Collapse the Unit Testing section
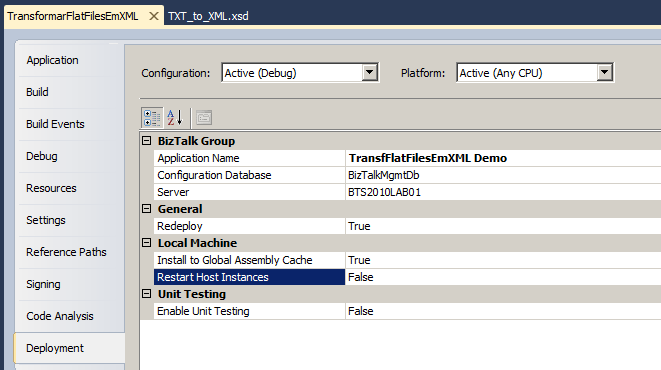This screenshot has width=661, height=370. (x=146, y=294)
